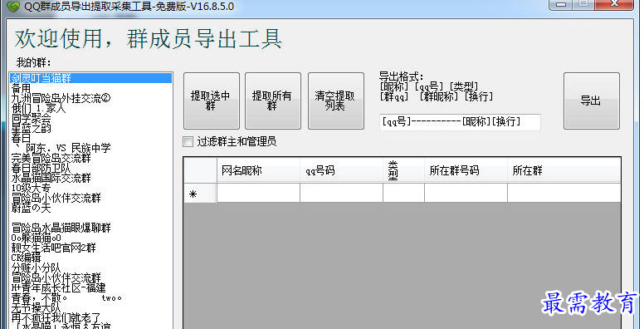Click the new-row cell under qq号码

coord(341,193)
